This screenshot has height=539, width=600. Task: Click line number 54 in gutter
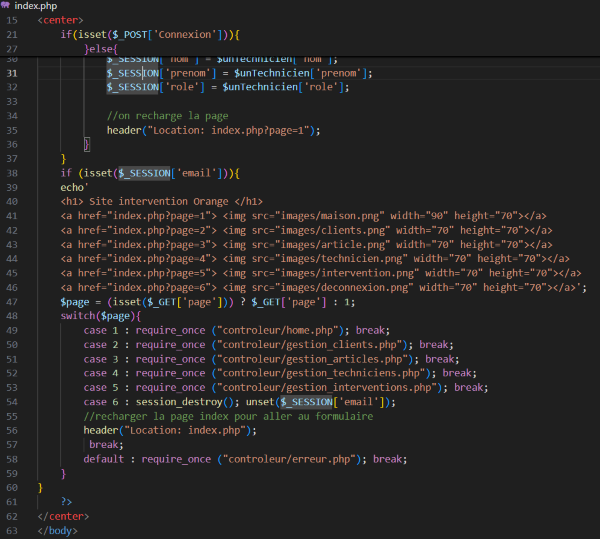tap(12, 402)
